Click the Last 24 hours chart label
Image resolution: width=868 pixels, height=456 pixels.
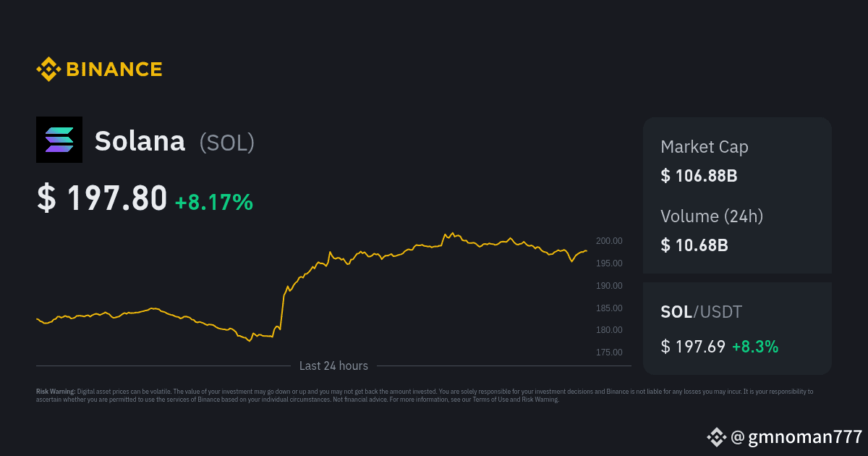[x=333, y=366]
